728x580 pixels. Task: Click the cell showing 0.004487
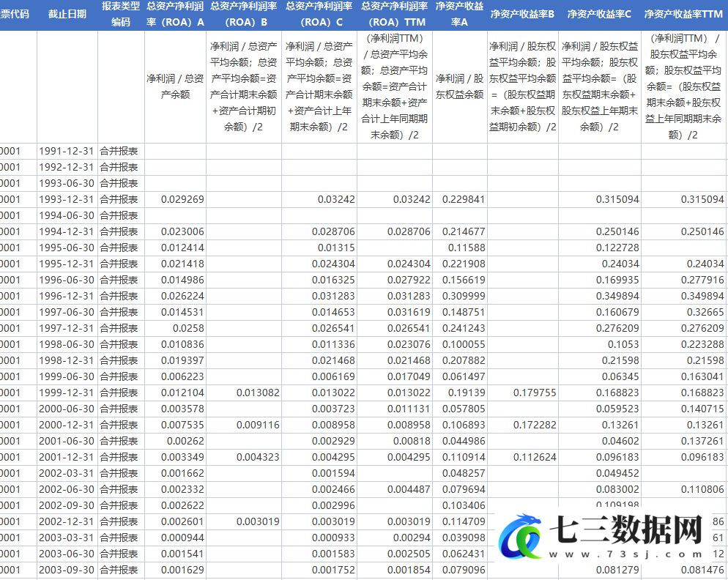[395, 489]
